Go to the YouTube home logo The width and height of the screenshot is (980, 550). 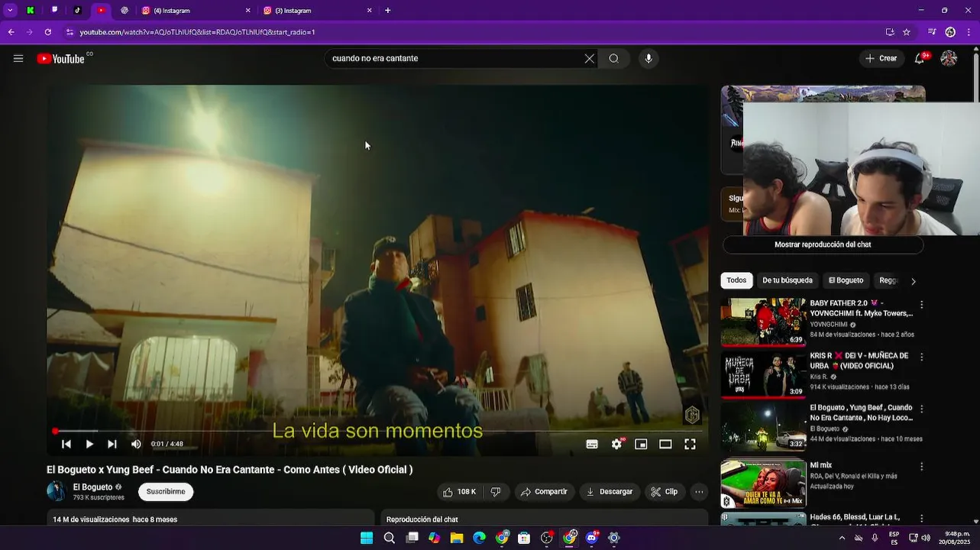click(x=61, y=59)
